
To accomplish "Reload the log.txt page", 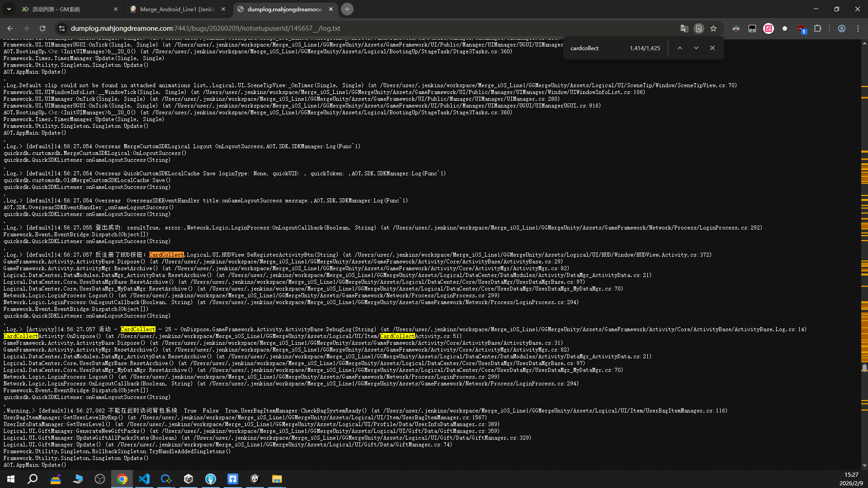I will click(42, 28).
